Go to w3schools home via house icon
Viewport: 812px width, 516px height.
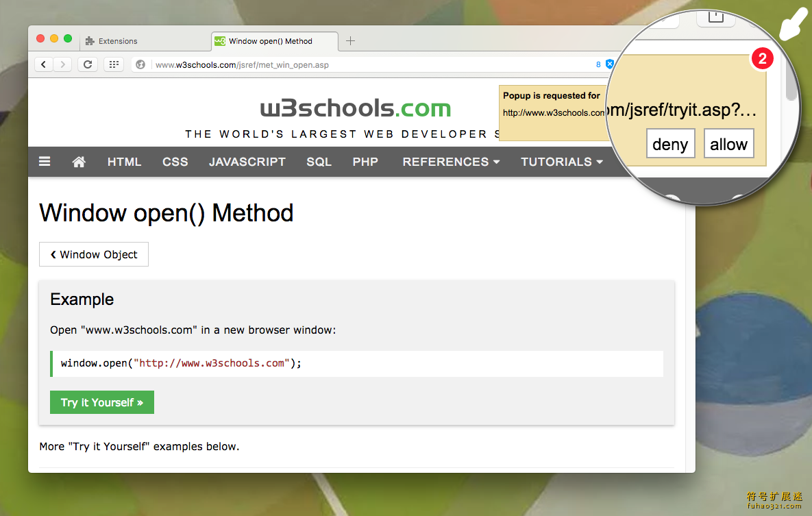(79, 162)
